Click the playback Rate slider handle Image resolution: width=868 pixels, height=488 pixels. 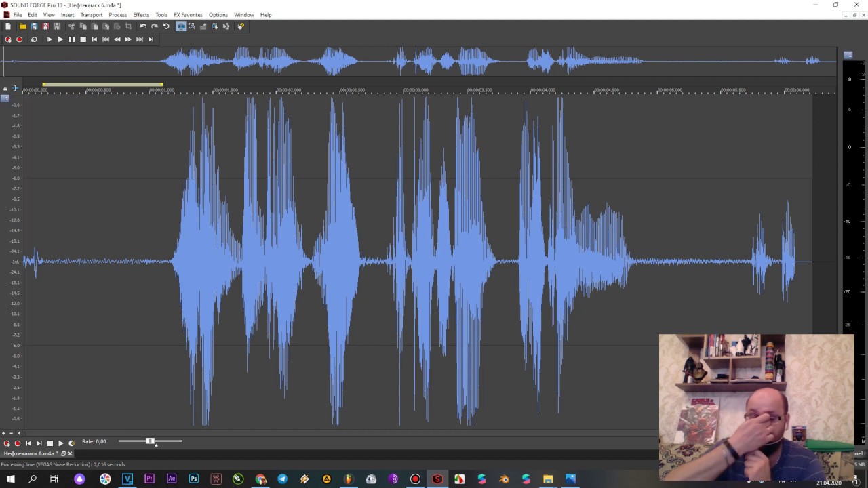[151, 441]
